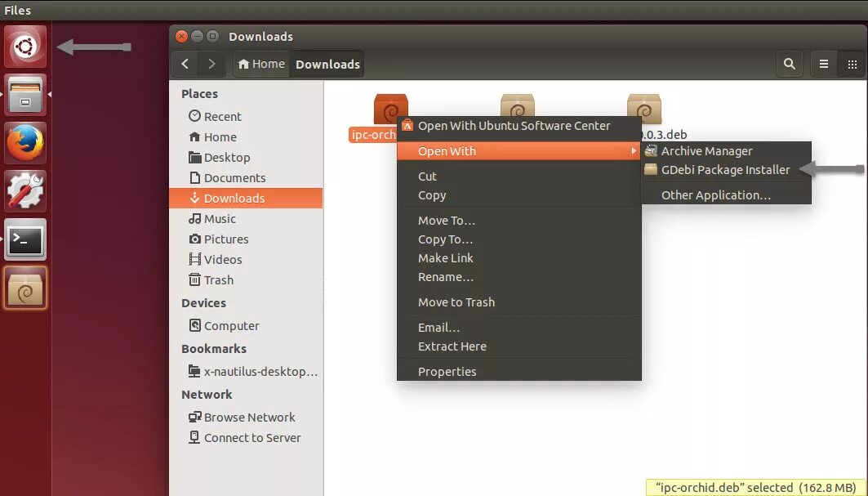Viewport: 868px width, 496px height.
Task: Click the Downloads breadcrumb button
Action: [327, 65]
